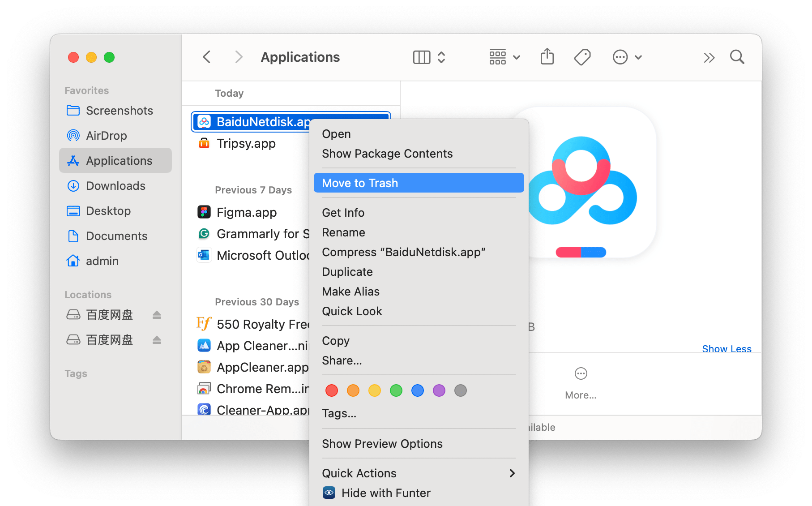
Task: Open the view stepper arrows beside columns
Action: tap(441, 57)
